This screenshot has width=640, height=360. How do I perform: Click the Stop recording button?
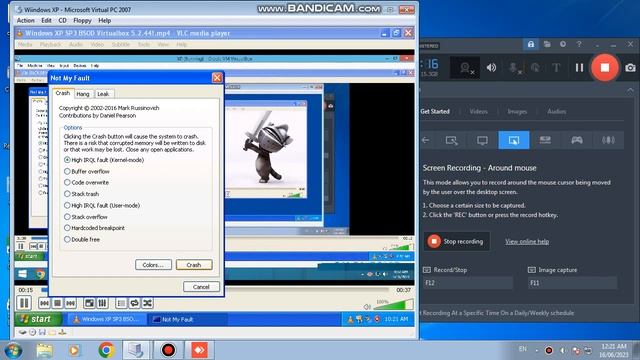(456, 241)
